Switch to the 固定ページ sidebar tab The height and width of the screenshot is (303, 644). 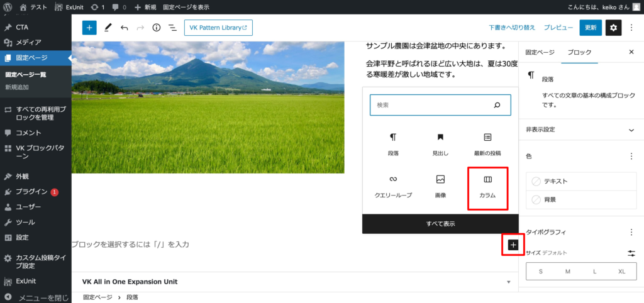pos(540,52)
